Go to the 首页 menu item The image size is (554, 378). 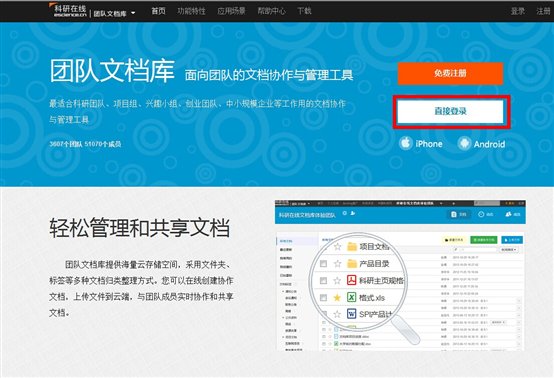point(158,11)
